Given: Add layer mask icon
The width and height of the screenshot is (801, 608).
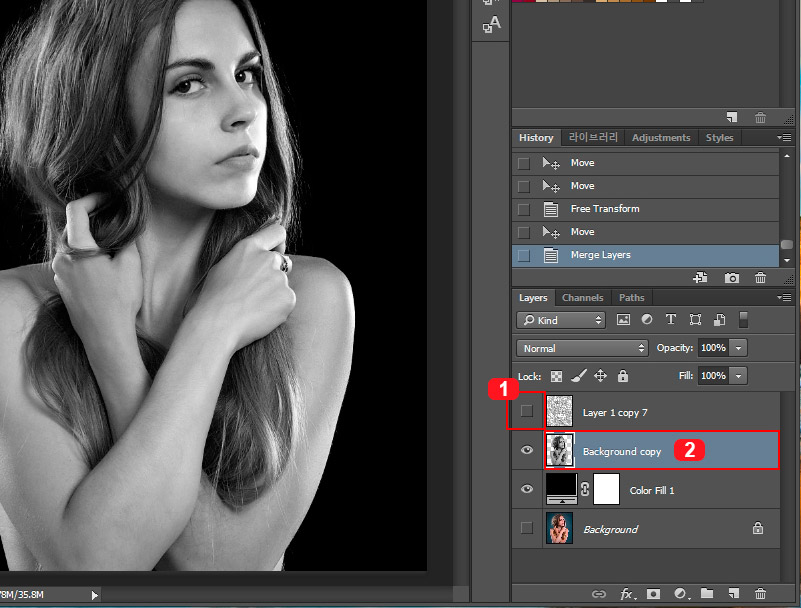Looking at the screenshot, I should coord(653,594).
